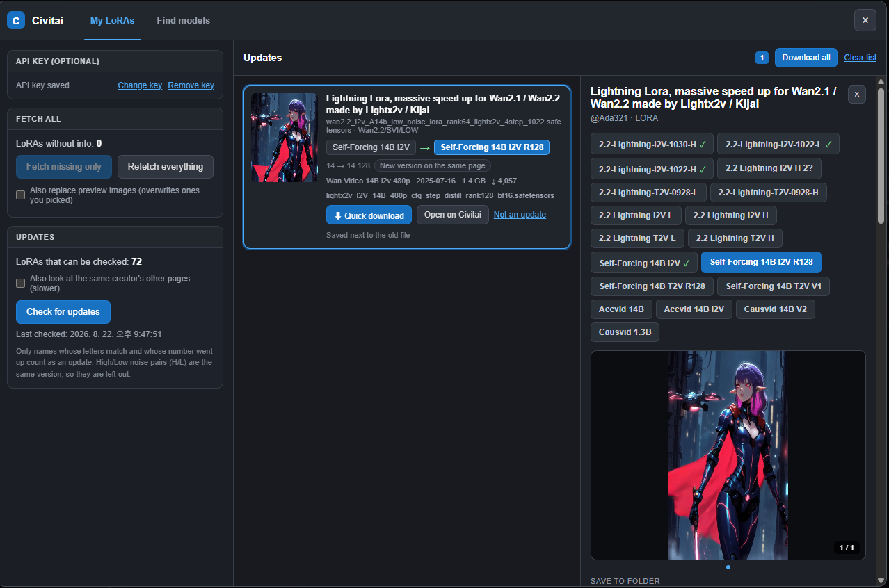
Task: Click the Clear list link
Action: (860, 58)
